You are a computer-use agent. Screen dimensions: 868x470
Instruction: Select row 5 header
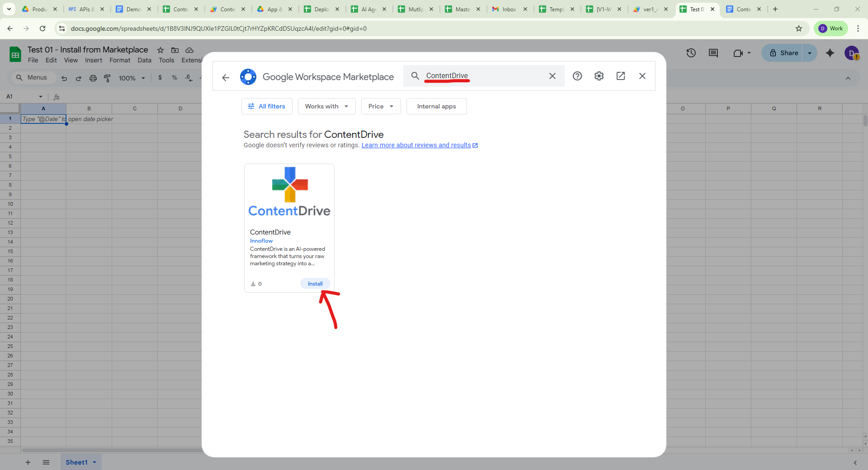point(10,156)
